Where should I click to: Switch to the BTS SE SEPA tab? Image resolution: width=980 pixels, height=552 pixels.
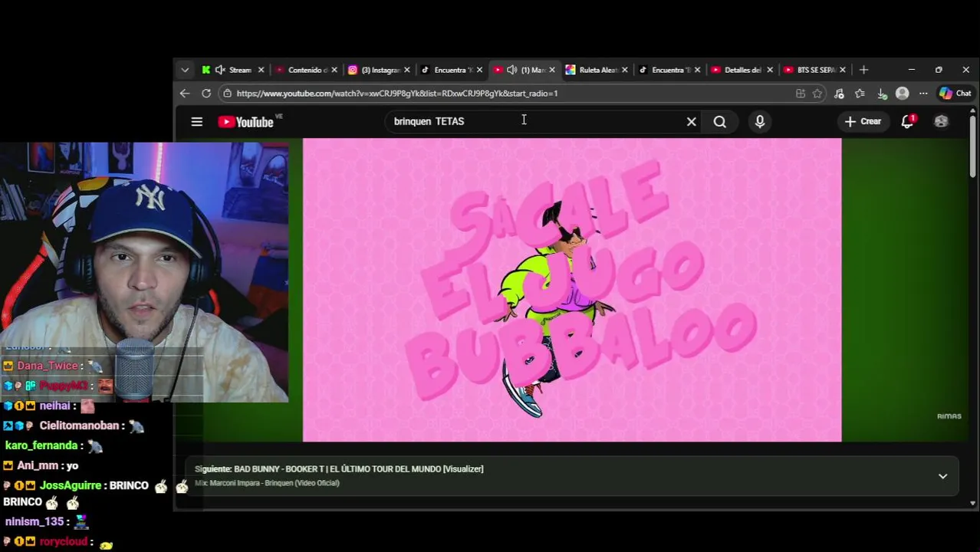coord(813,70)
